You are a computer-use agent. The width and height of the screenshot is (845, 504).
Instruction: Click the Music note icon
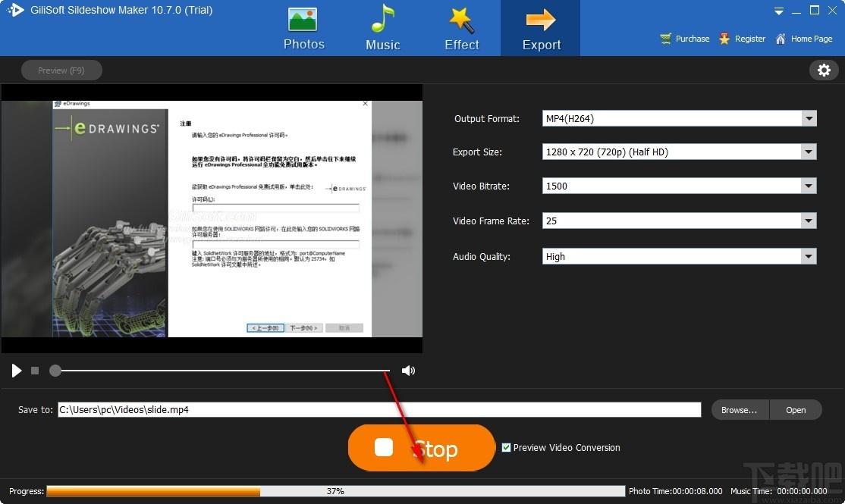[x=382, y=18]
